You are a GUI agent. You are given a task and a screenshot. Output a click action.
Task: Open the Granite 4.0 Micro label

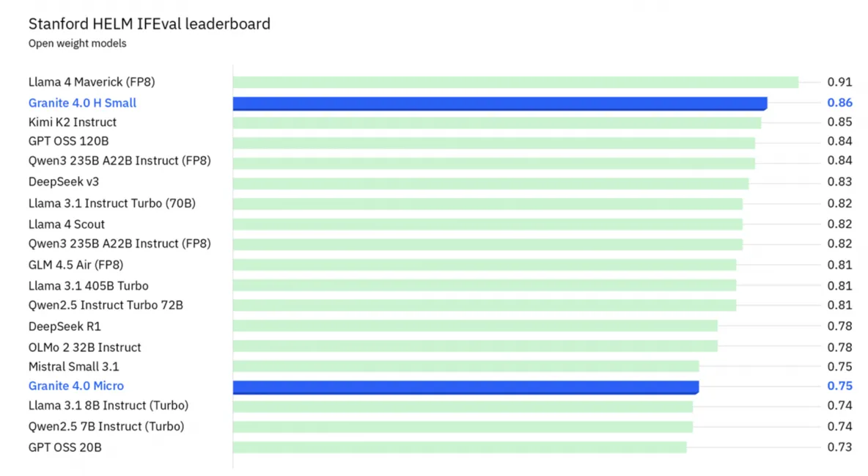(76, 386)
